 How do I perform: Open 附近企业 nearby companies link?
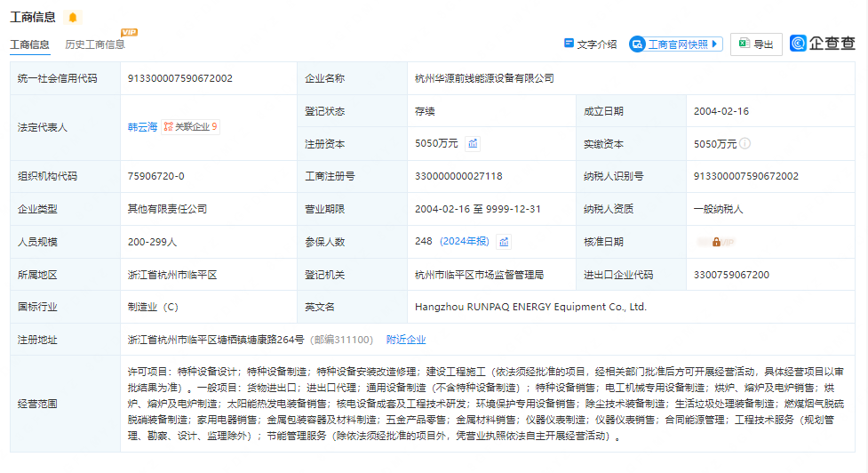pos(406,340)
